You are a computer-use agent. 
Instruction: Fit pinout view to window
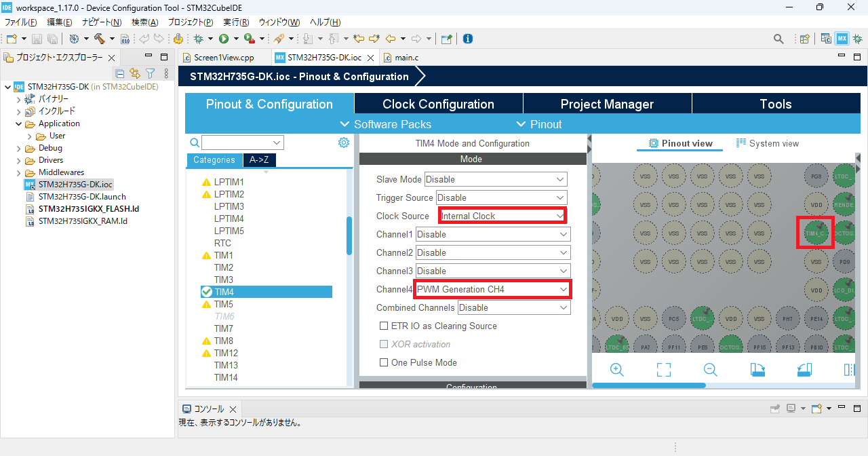coord(664,369)
